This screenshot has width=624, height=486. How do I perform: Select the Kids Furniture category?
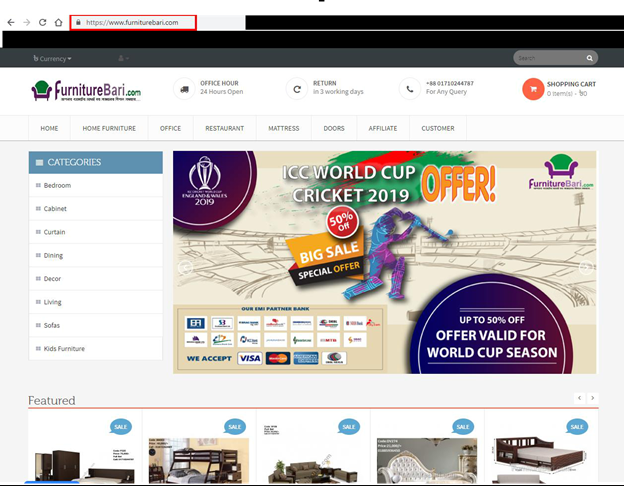[x=96, y=349]
